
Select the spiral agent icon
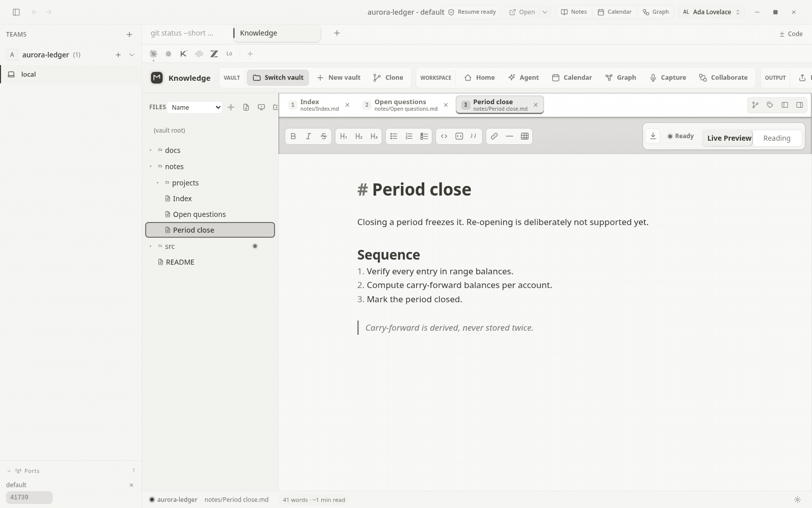click(x=168, y=54)
